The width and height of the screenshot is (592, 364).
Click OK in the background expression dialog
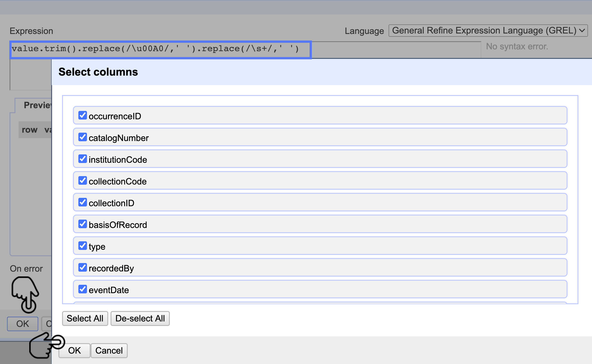(22, 324)
